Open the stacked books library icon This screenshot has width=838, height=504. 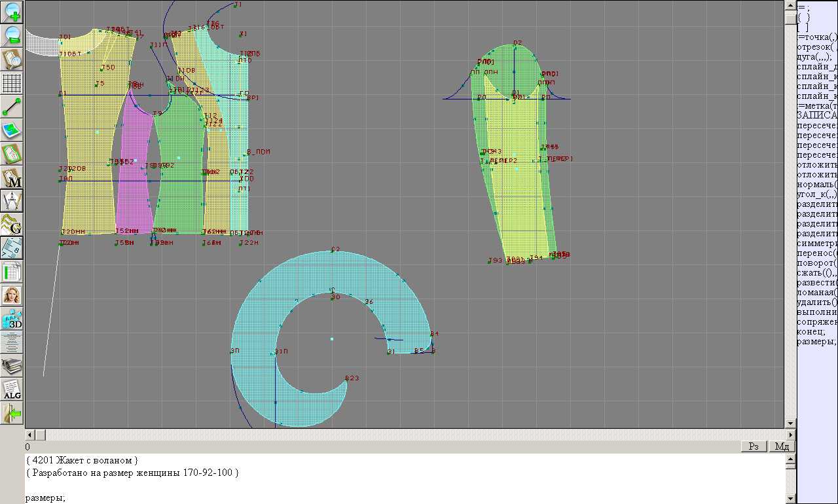(12, 366)
